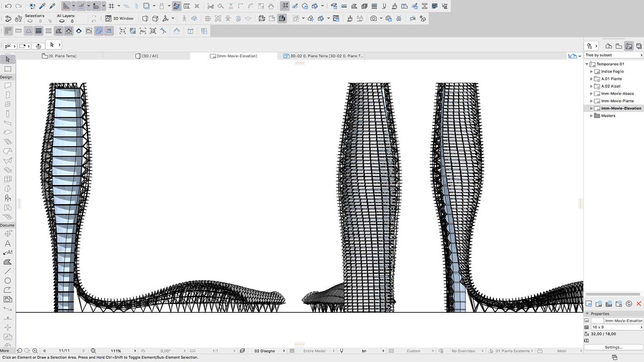Viewport: 644px width, 362px height.
Task: Expand A.02 Alzati in the Navigator tree
Action: [591, 86]
